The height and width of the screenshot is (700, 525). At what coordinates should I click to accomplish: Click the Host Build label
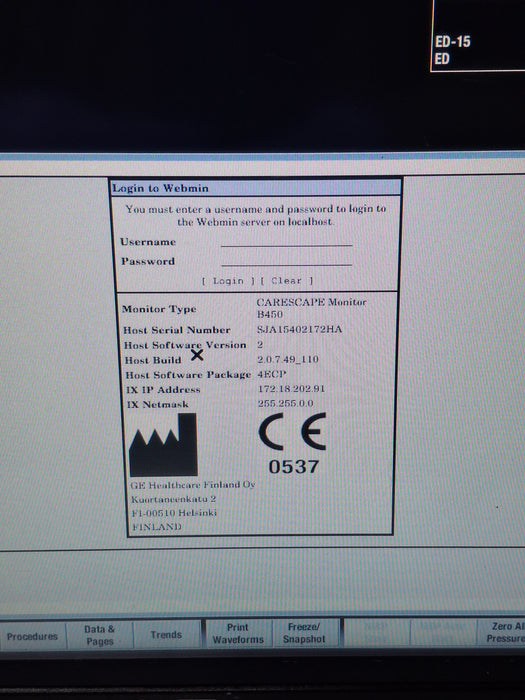153,360
